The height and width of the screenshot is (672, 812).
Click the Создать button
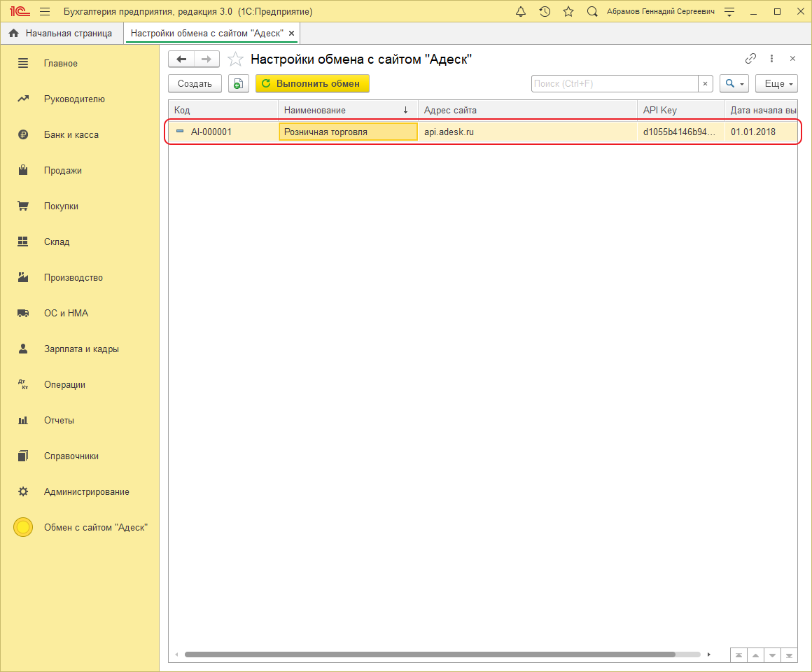(x=195, y=83)
